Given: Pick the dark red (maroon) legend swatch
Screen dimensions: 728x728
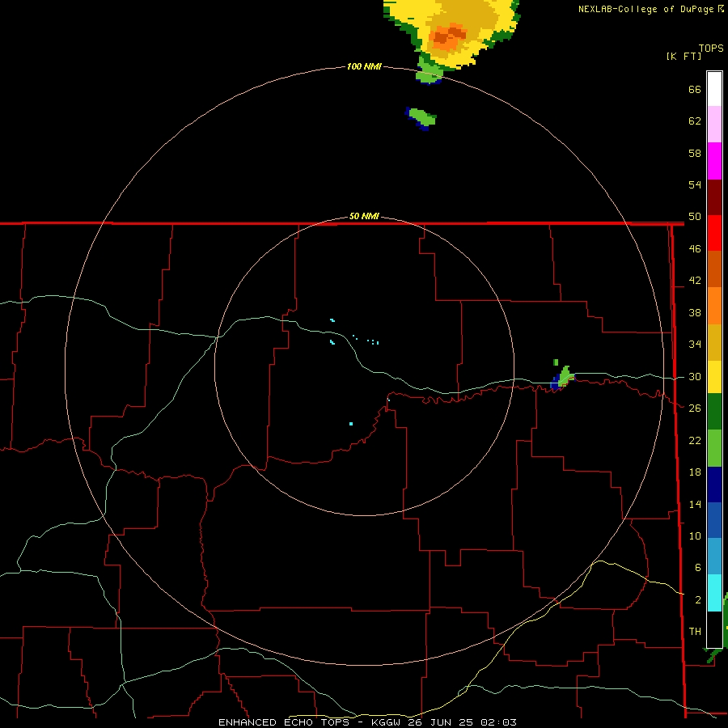Looking at the screenshot, I should pos(714,198).
